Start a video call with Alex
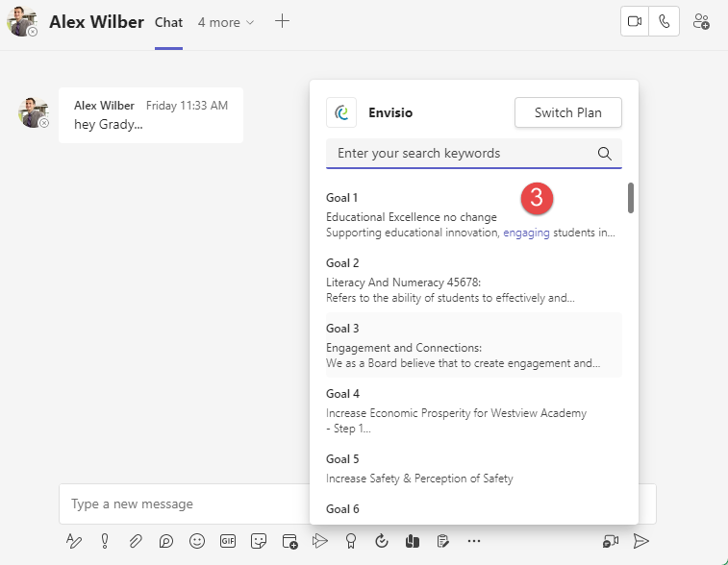Screen dimensions: 728x565 point(635,21)
